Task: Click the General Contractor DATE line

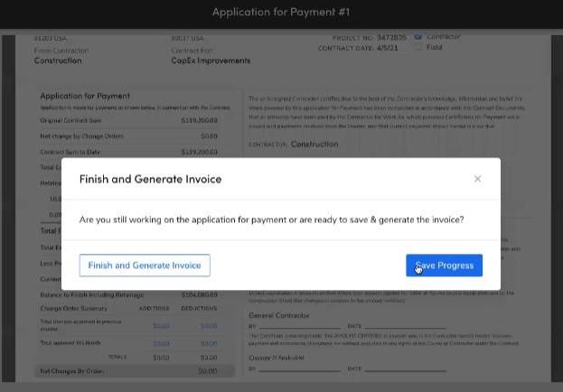Action: coord(406,326)
